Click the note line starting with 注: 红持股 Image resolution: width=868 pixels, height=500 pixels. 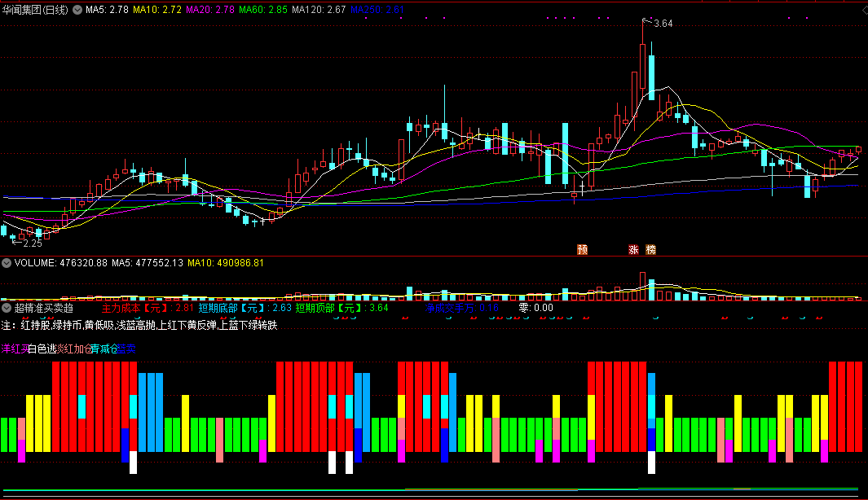pyautogui.click(x=139, y=325)
